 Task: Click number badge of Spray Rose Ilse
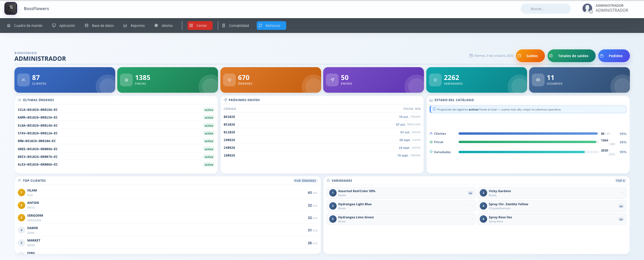tap(483, 219)
